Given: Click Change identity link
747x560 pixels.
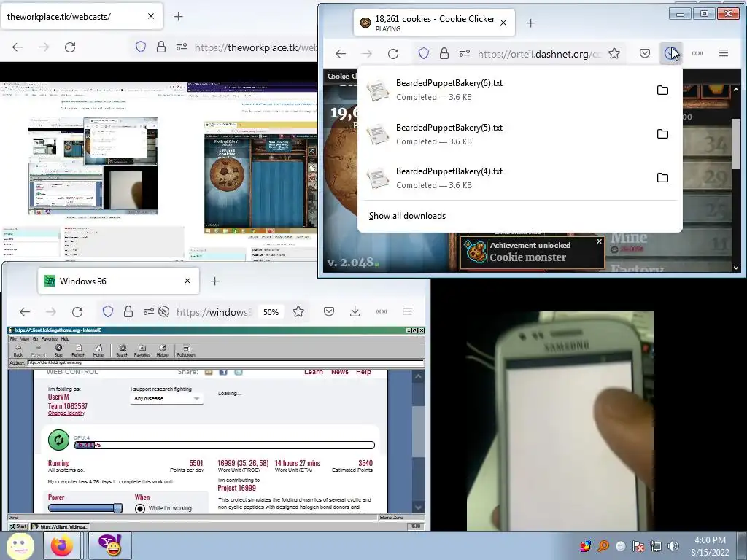Looking at the screenshot, I should pyautogui.click(x=66, y=413).
